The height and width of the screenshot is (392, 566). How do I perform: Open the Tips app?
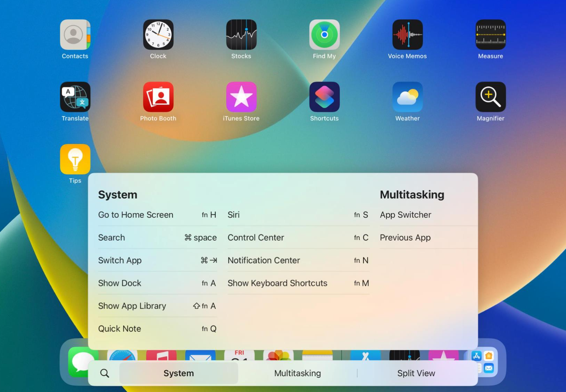(75, 160)
